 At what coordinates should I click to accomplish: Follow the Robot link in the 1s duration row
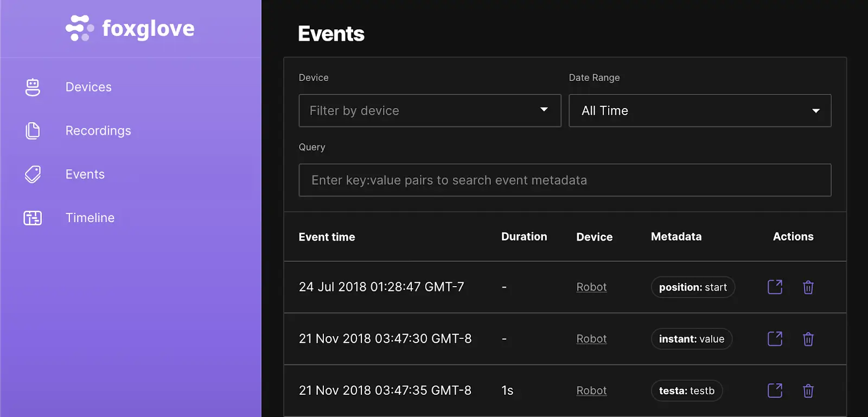591,390
